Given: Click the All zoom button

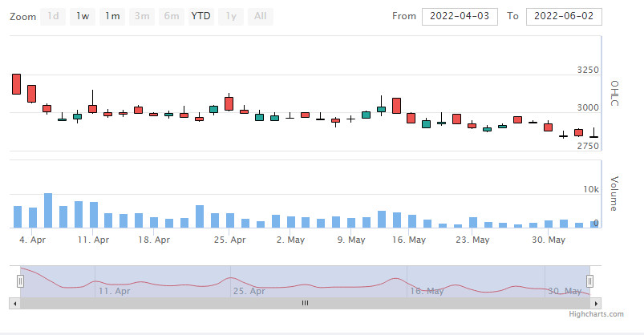Looking at the screenshot, I should click(x=261, y=16).
